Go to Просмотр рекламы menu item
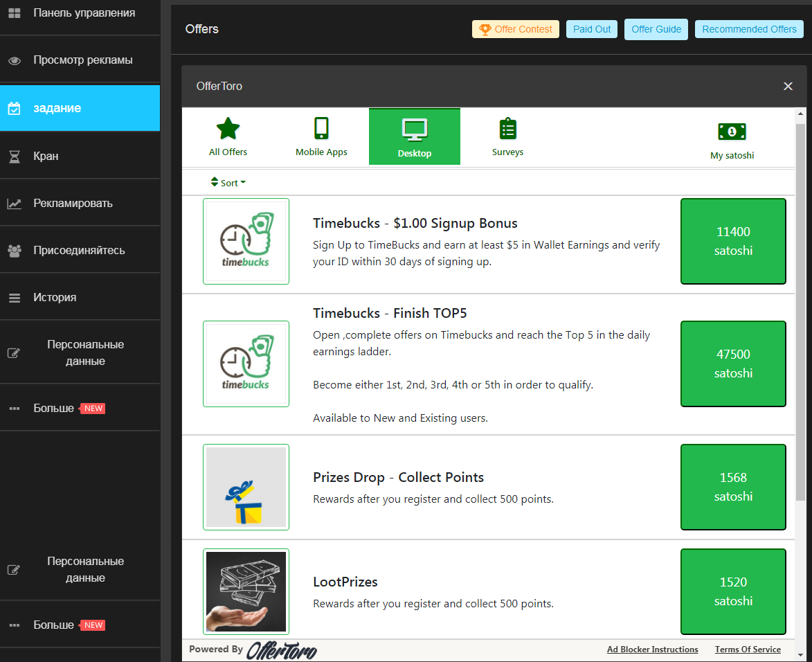Image resolution: width=812 pixels, height=662 pixels. (80, 60)
